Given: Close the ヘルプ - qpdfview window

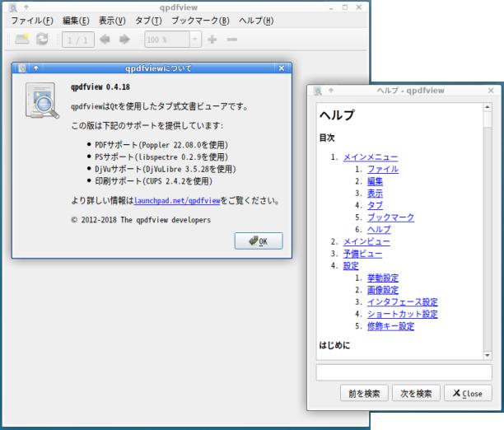Looking at the screenshot, I should pyautogui.click(x=491, y=91).
